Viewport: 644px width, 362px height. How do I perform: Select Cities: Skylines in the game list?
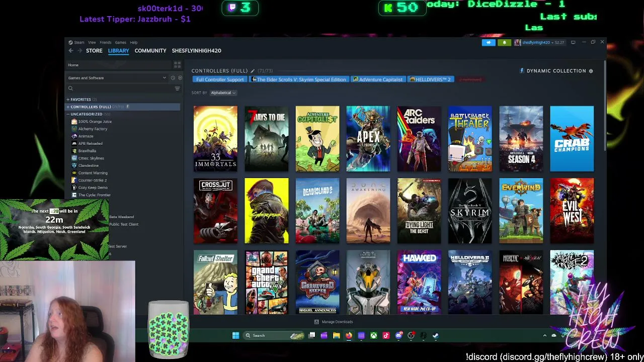pos(91,158)
